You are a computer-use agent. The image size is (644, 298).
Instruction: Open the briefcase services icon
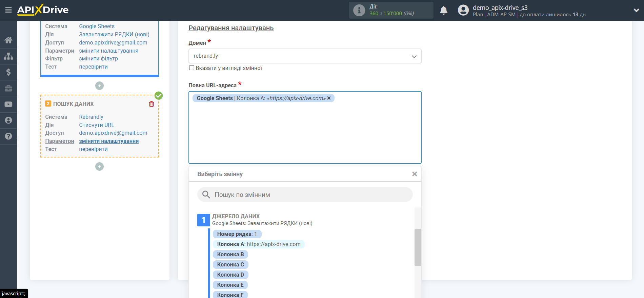click(x=8, y=88)
